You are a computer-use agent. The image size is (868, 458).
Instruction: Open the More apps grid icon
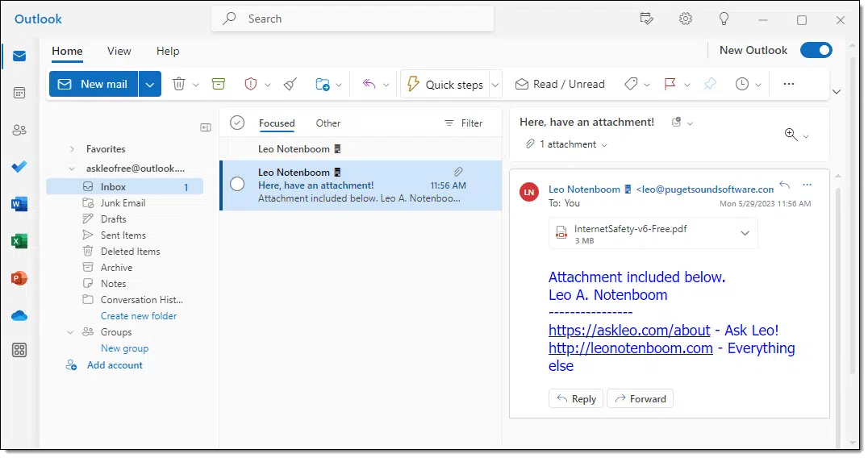coord(19,350)
